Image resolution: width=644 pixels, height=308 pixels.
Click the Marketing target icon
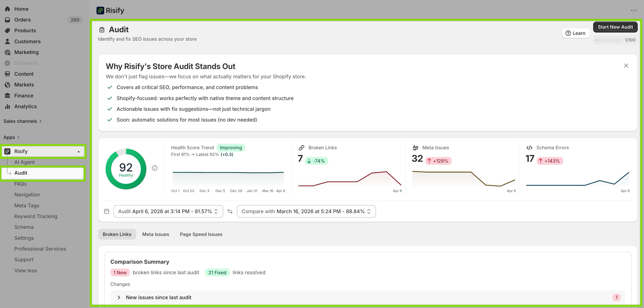click(x=8, y=52)
